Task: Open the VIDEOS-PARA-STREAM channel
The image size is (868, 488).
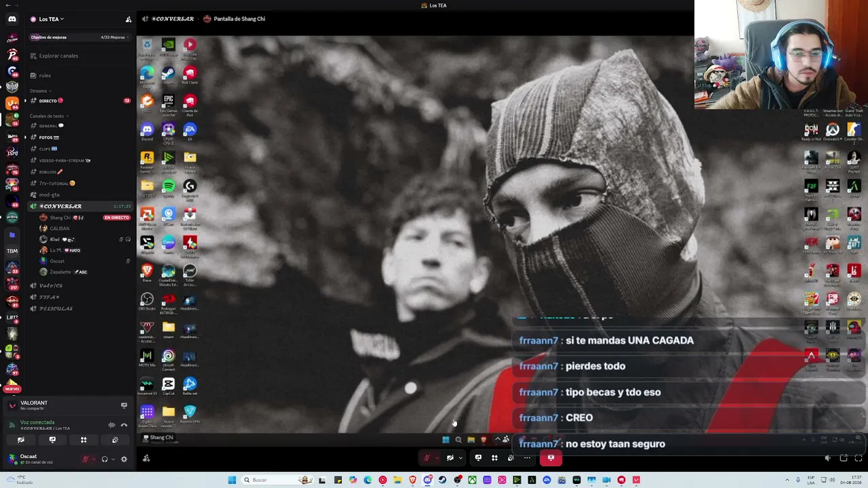Action: point(79,161)
